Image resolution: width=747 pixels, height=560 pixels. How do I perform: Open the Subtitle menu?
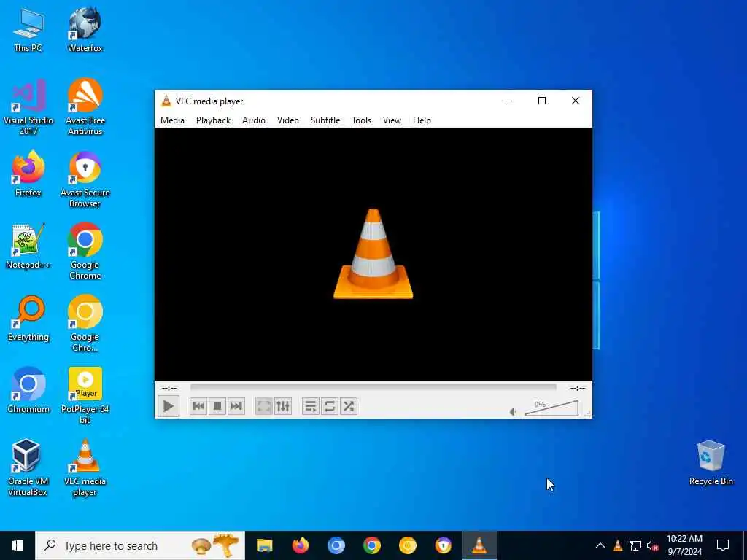click(325, 120)
